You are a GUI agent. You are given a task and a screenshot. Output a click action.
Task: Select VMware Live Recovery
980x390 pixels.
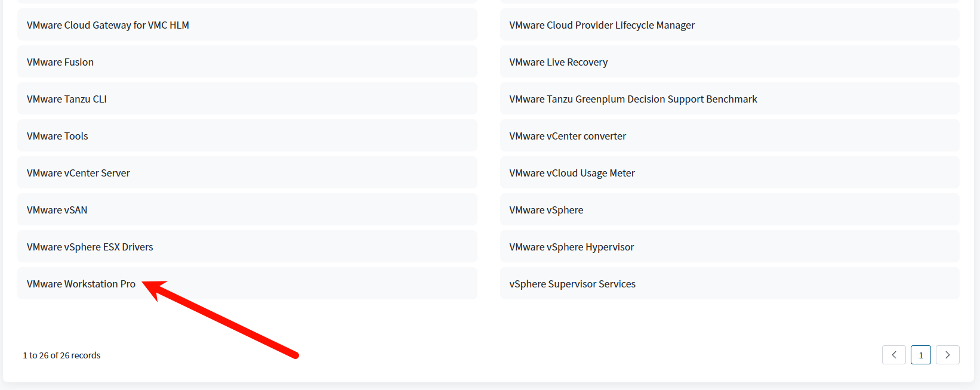click(x=558, y=62)
